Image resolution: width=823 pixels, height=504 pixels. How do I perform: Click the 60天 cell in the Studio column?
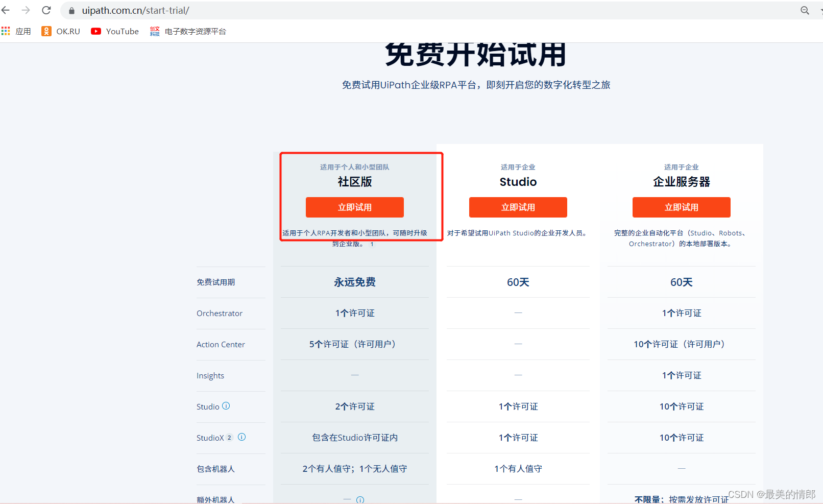[518, 282]
